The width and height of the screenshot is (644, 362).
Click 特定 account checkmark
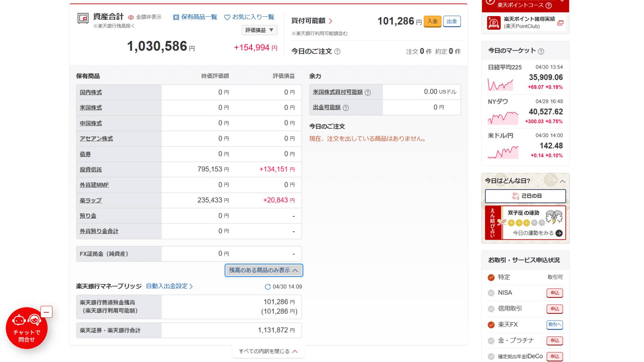click(491, 278)
